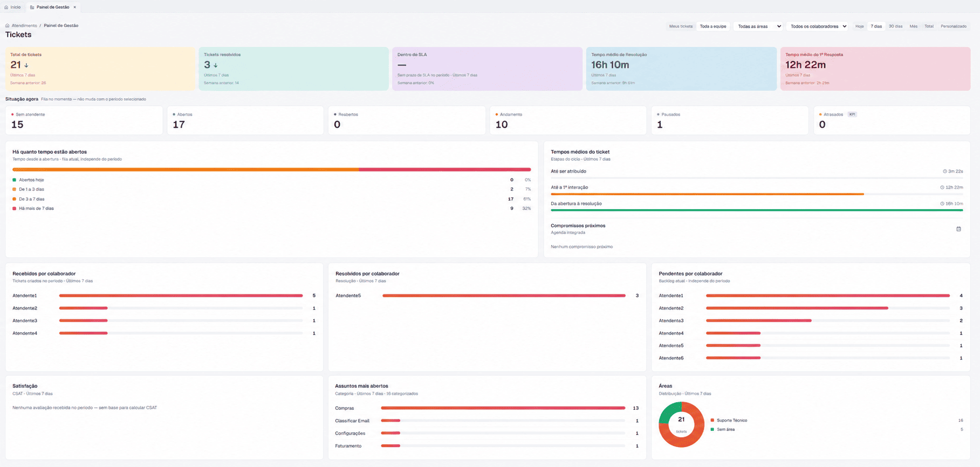Click the De 1 a 3 dias legend row
This screenshot has width=980, height=467.
(272, 190)
